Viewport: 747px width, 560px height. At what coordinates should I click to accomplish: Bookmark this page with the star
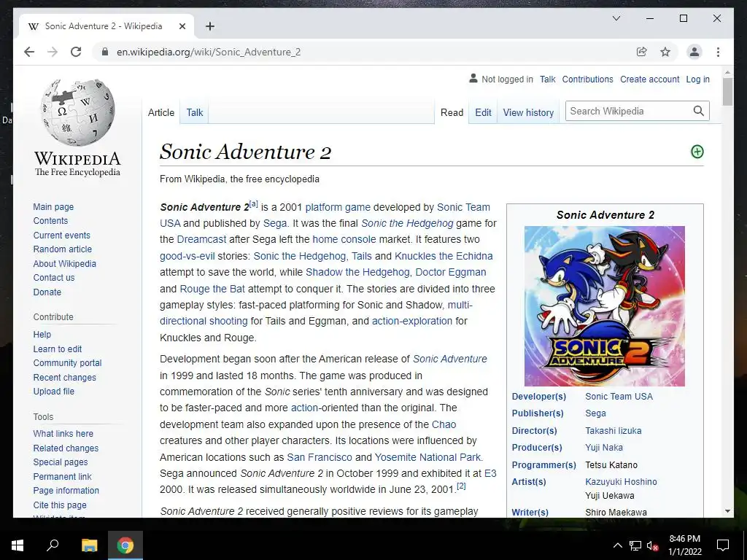click(665, 52)
